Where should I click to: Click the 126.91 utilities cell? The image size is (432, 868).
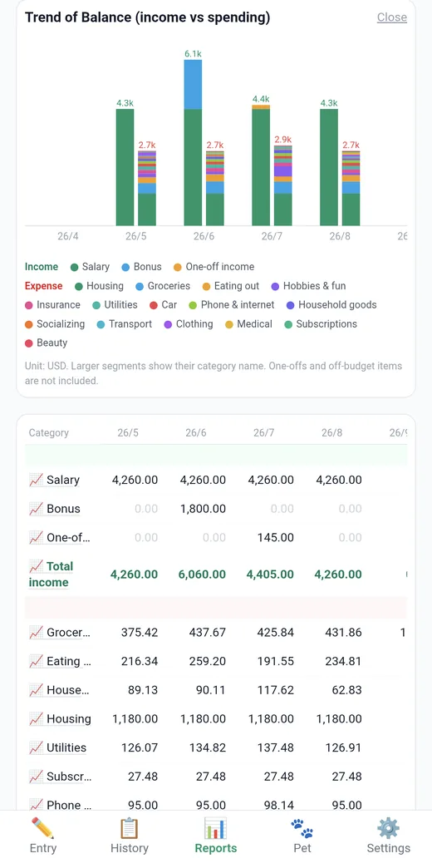(x=343, y=747)
